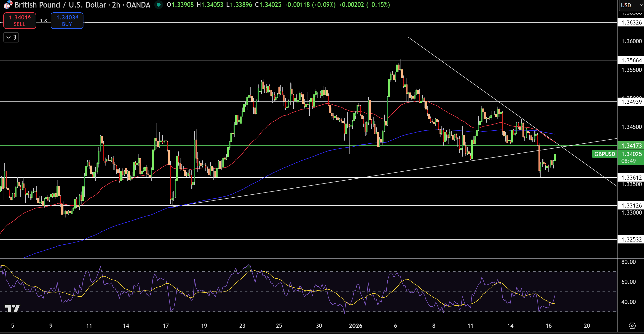Click the 1.33000 price scale value

[x=631, y=213]
